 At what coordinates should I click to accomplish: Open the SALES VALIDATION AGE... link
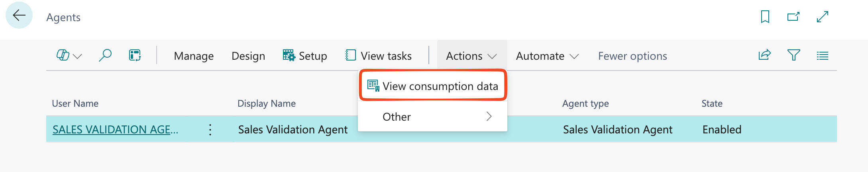(x=115, y=129)
